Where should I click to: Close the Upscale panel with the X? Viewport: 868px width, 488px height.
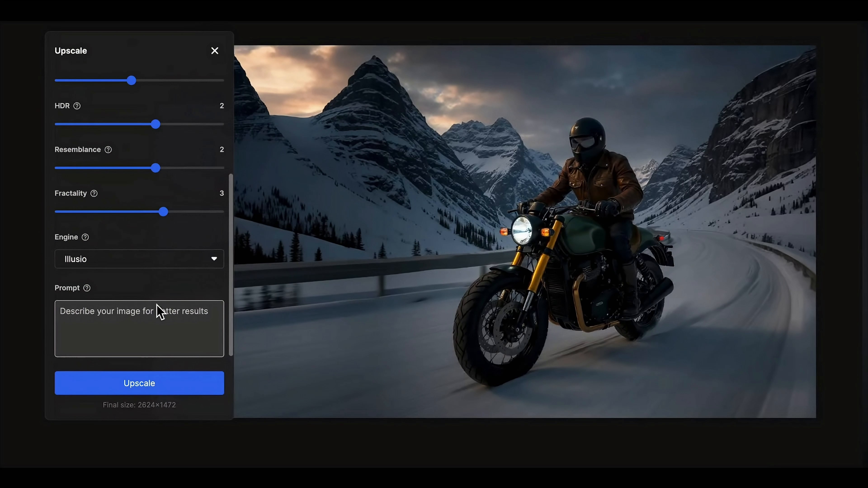click(x=215, y=51)
